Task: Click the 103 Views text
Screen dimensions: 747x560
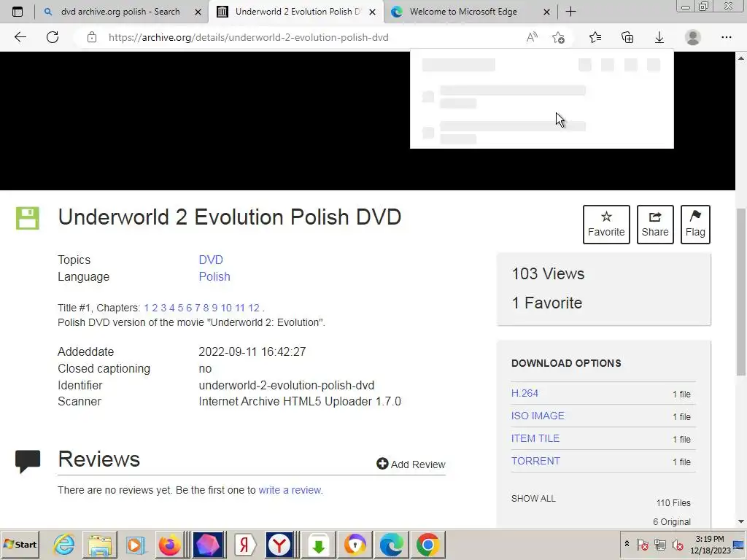Action: 548,274
